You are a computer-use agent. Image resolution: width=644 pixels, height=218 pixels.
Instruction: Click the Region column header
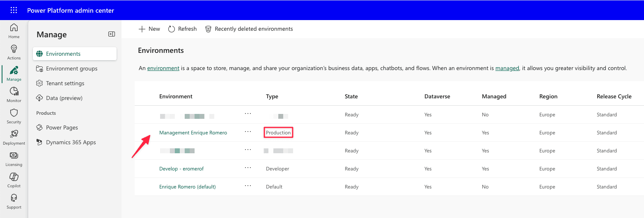pos(548,96)
